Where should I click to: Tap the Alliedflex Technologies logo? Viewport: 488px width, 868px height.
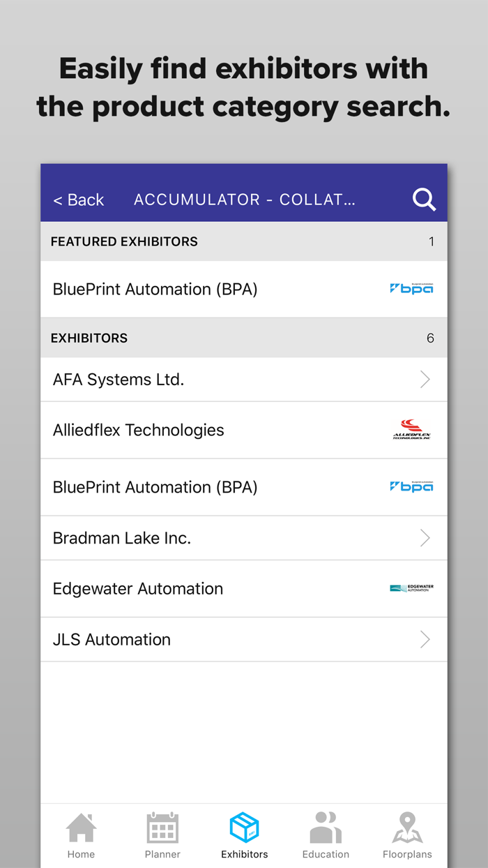(411, 430)
